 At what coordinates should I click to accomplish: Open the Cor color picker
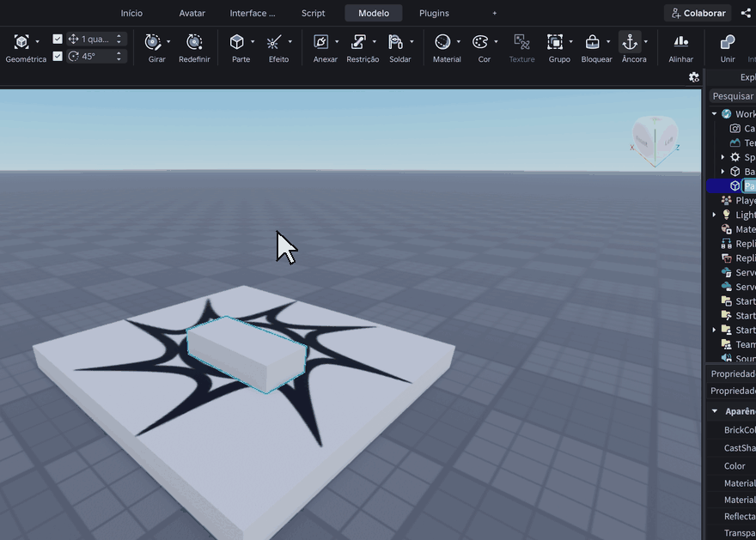pos(479,42)
